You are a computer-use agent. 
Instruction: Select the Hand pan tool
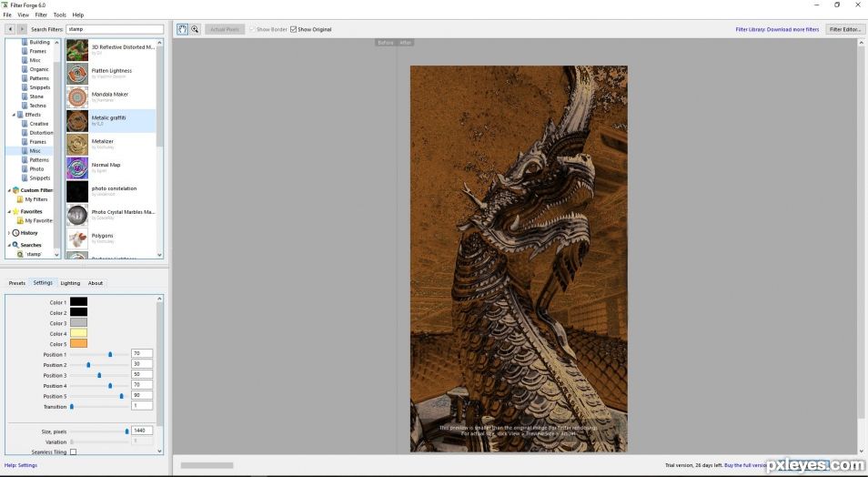(182, 29)
